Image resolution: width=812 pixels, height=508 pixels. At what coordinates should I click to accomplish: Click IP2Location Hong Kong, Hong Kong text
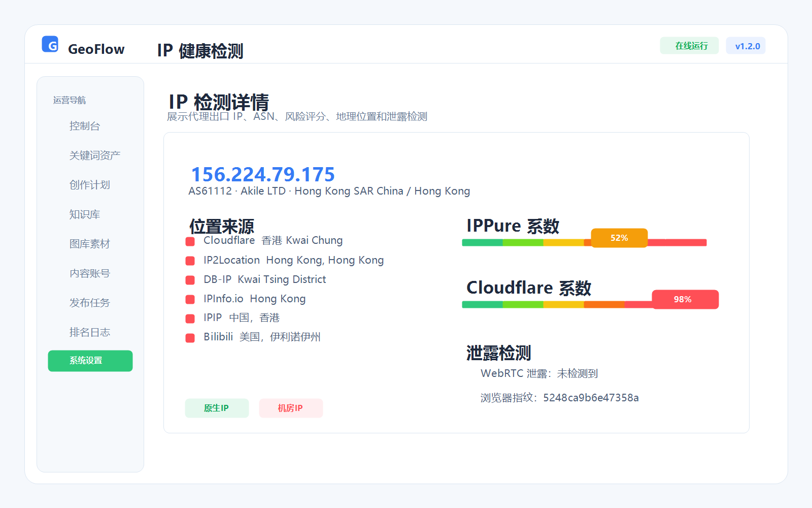(294, 260)
